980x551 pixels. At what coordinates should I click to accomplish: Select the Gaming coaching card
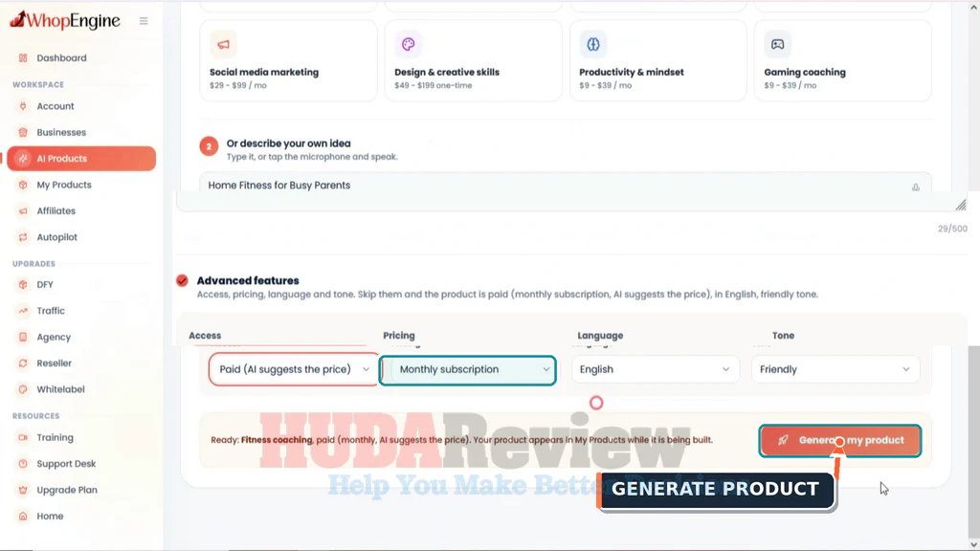pyautogui.click(x=842, y=60)
